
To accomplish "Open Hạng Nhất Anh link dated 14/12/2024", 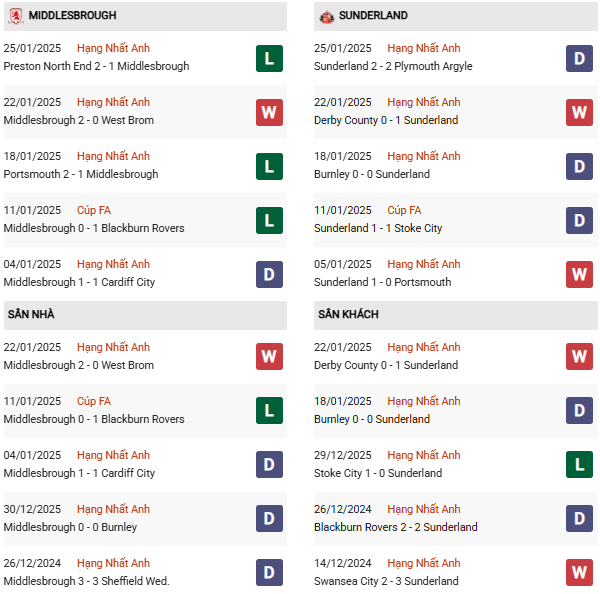I will [424, 563].
